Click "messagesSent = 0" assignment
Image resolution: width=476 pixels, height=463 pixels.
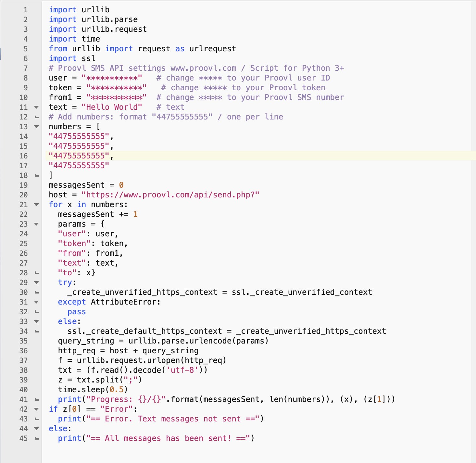click(x=86, y=185)
